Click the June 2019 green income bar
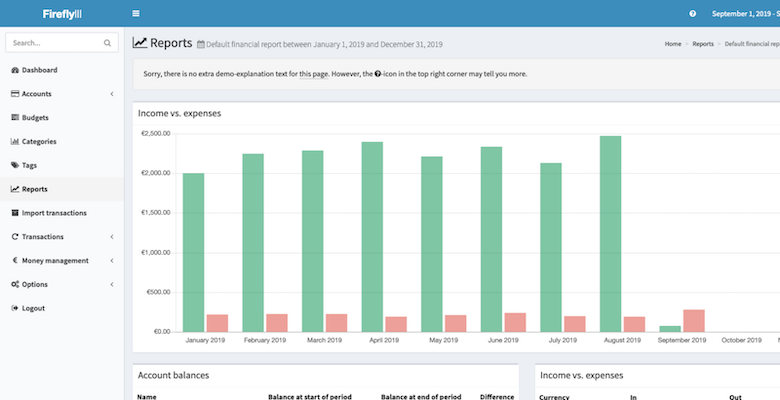Image resolution: width=780 pixels, height=400 pixels. pos(491,239)
